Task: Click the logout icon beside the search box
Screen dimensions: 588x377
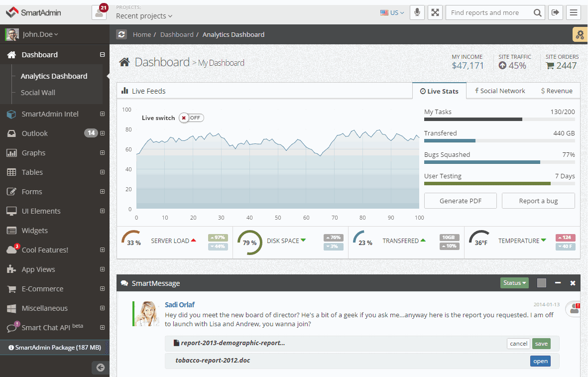Action: coord(555,12)
